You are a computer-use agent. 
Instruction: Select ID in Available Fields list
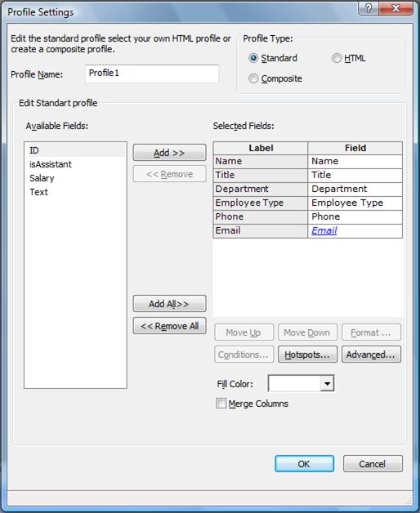coord(76,150)
